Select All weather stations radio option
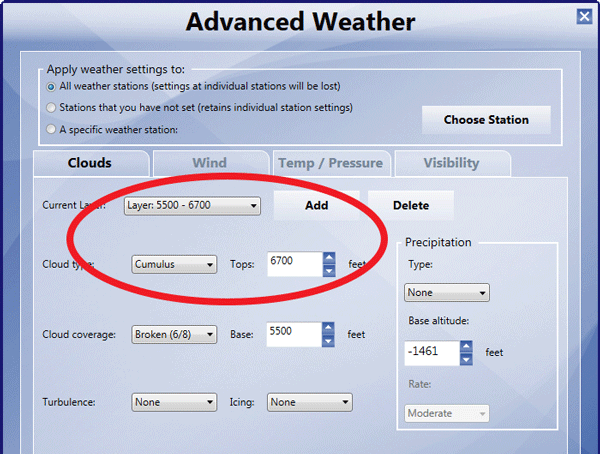The height and width of the screenshot is (454, 600). [51, 88]
